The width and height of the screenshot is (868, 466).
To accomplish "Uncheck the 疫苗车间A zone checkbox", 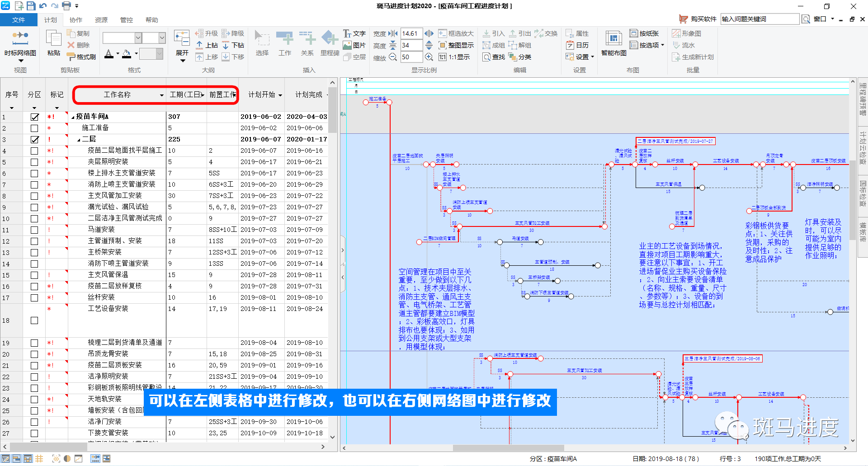I will click(34, 117).
